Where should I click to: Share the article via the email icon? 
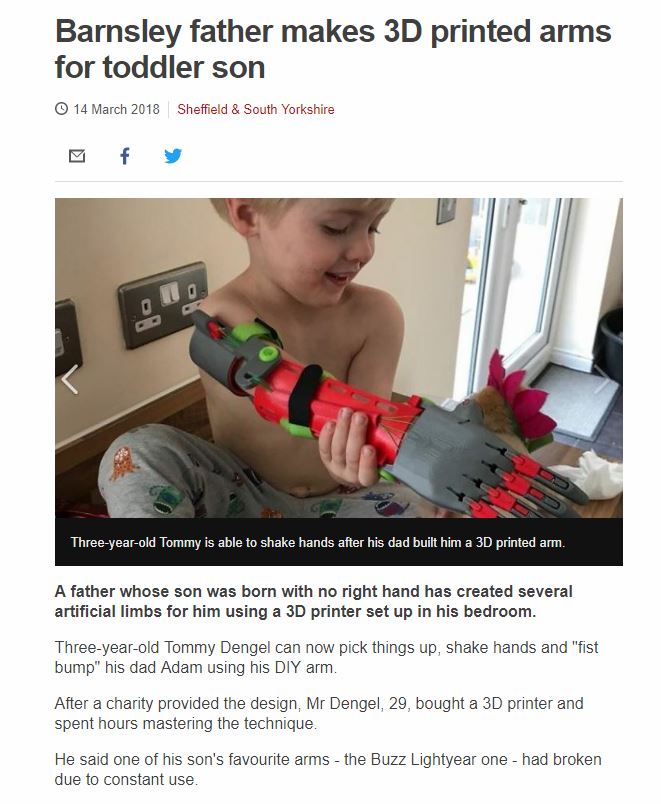click(x=76, y=155)
